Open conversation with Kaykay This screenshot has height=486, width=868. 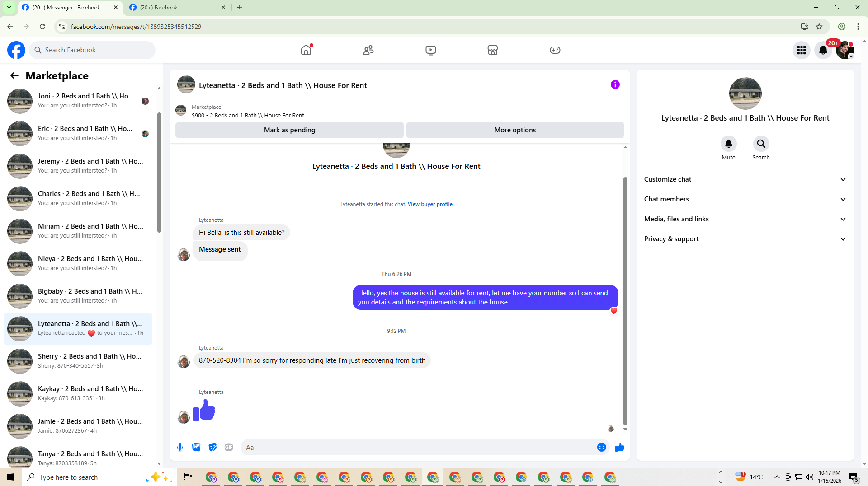(78, 393)
